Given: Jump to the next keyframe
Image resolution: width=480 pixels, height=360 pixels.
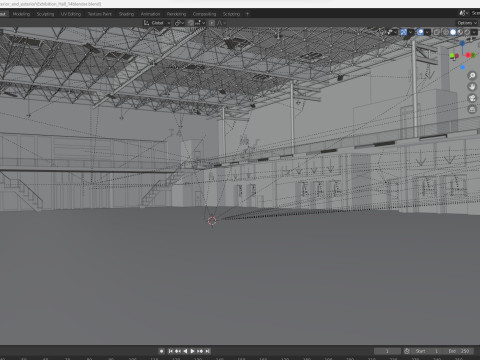Looking at the screenshot, I should (200, 351).
